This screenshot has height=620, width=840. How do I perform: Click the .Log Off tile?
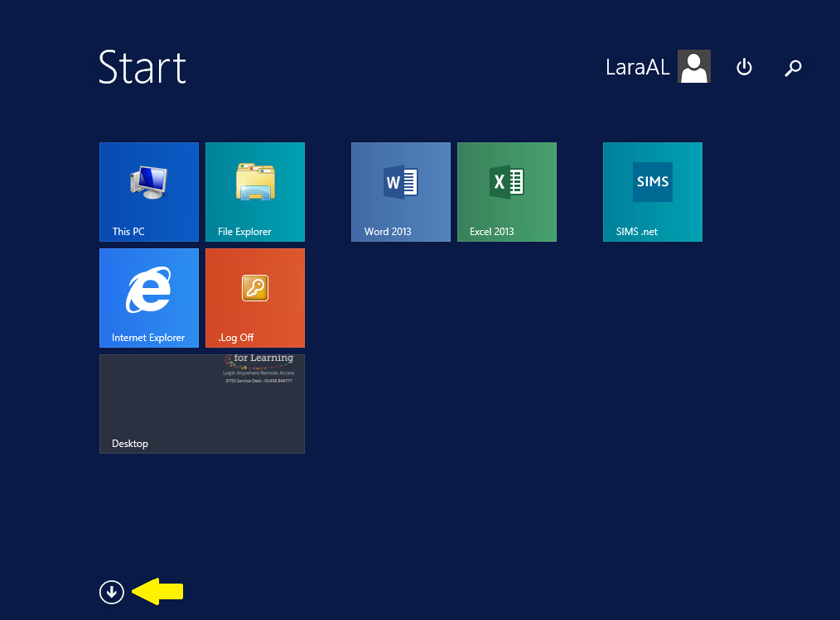click(x=255, y=298)
